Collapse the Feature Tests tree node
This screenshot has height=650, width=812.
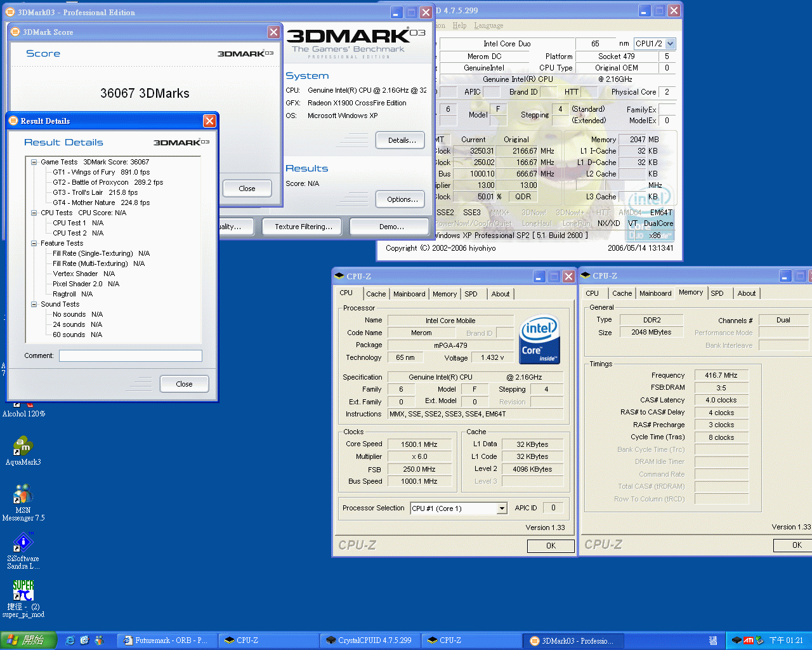[34, 243]
